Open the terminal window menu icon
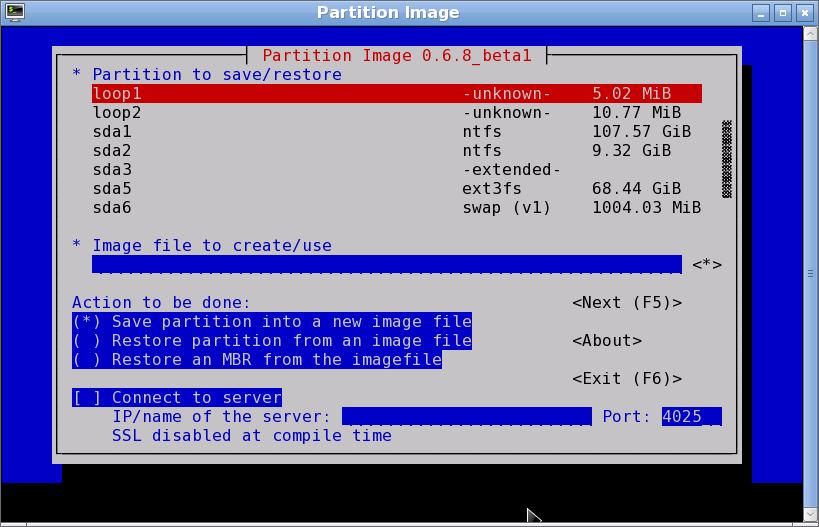 point(14,13)
